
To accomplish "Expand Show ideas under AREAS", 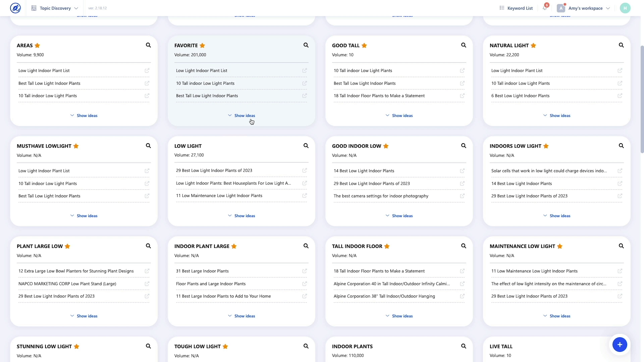I will point(84,115).
